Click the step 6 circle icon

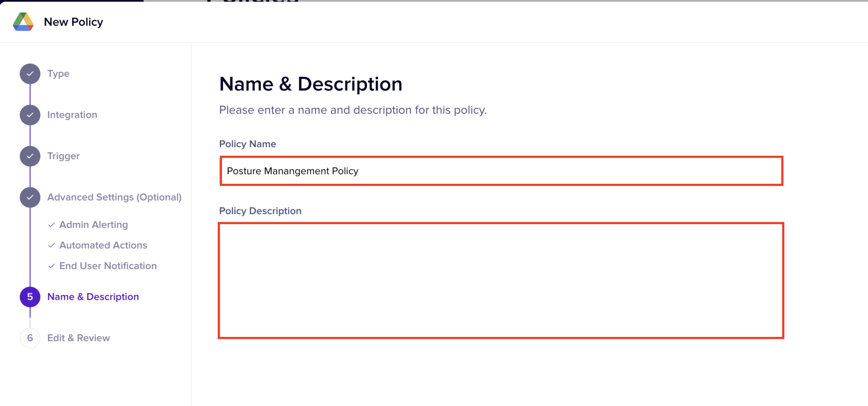30,338
